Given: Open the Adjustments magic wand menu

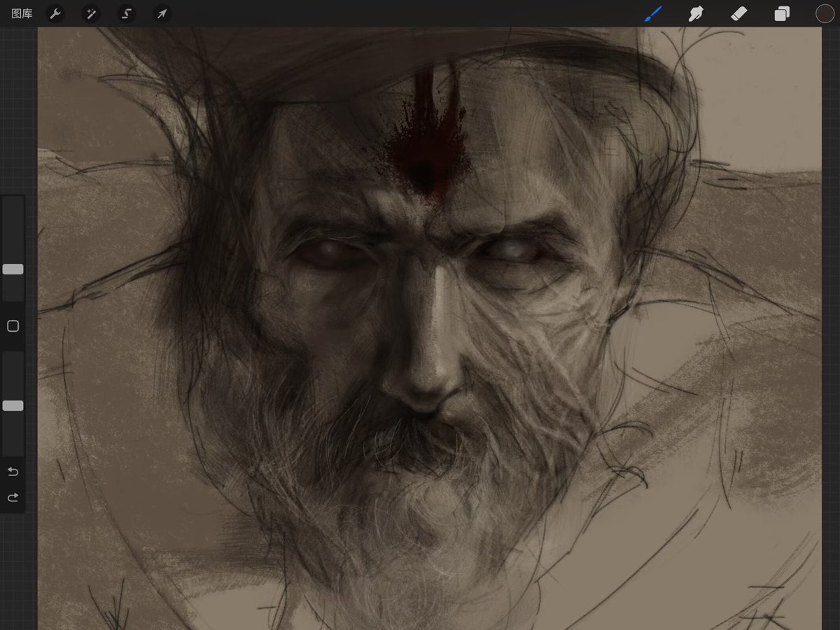Looking at the screenshot, I should pyautogui.click(x=91, y=13).
